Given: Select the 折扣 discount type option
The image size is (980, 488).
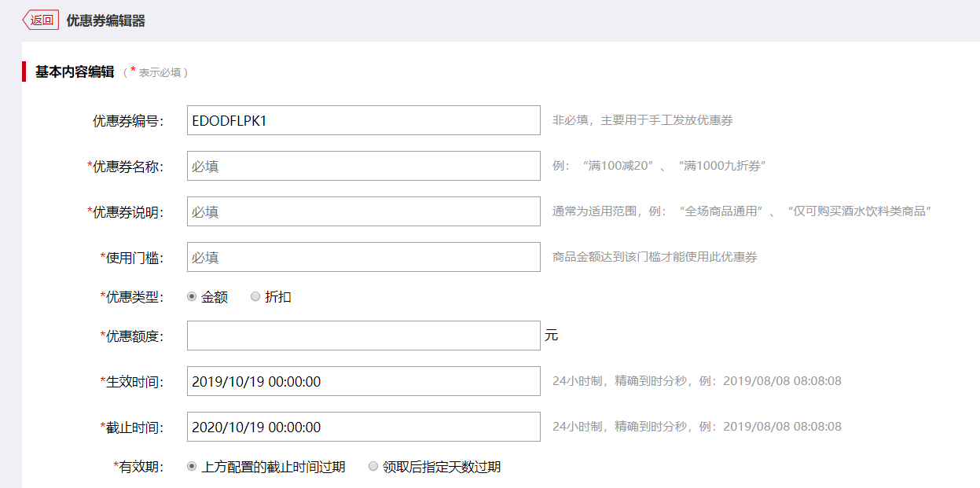Looking at the screenshot, I should [255, 296].
